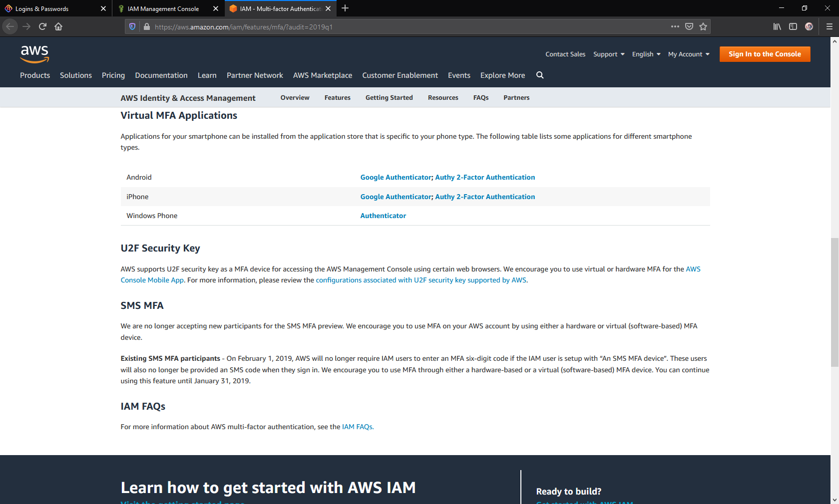Open the Documentation menu
Viewport: 839px width, 504px height.
coord(161,75)
